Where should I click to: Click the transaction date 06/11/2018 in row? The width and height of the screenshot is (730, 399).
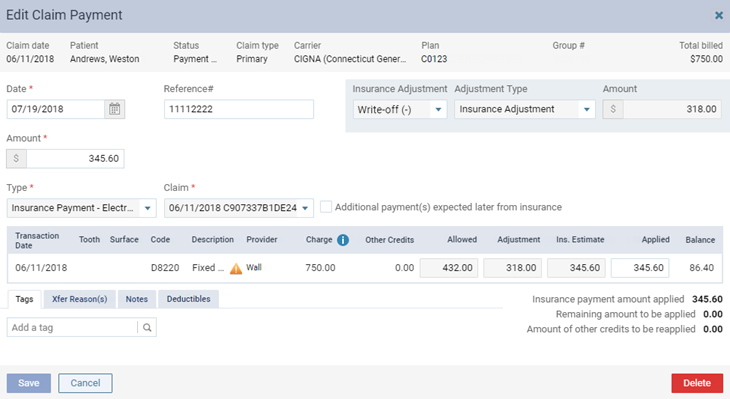(41, 268)
